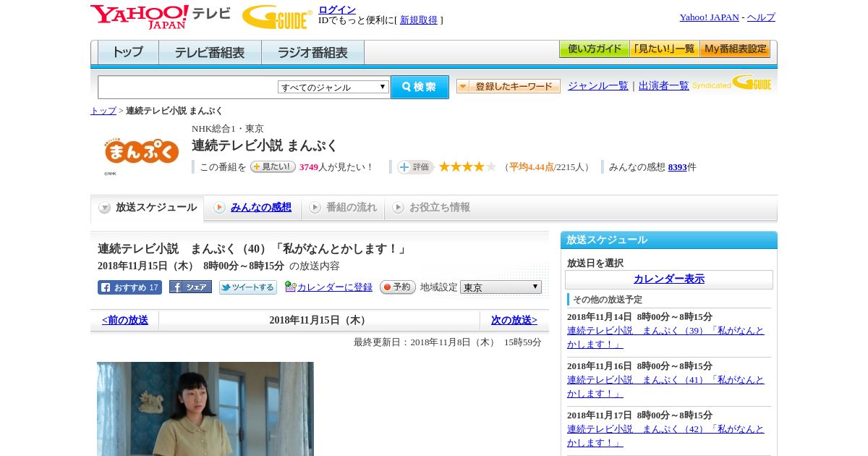Screen dimensions: 868x456
Task: Tweet with the ツイートする button
Action: 248,287
